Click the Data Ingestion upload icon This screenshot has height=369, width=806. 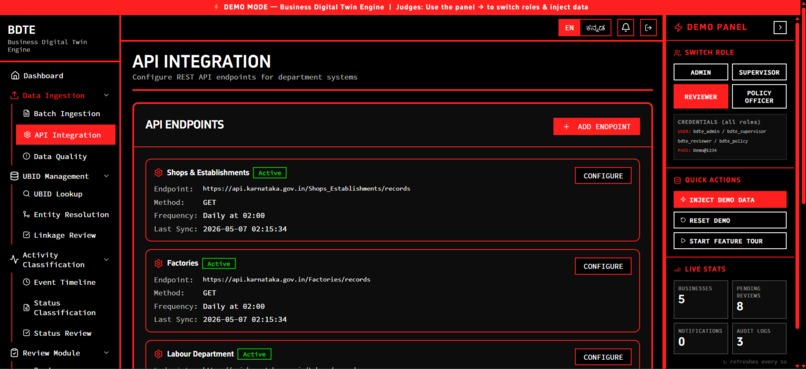14,96
